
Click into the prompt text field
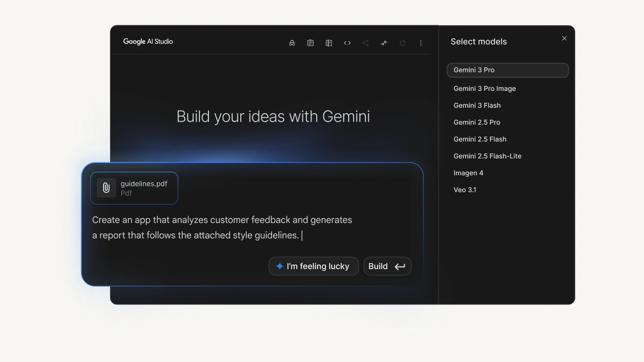coord(222,227)
